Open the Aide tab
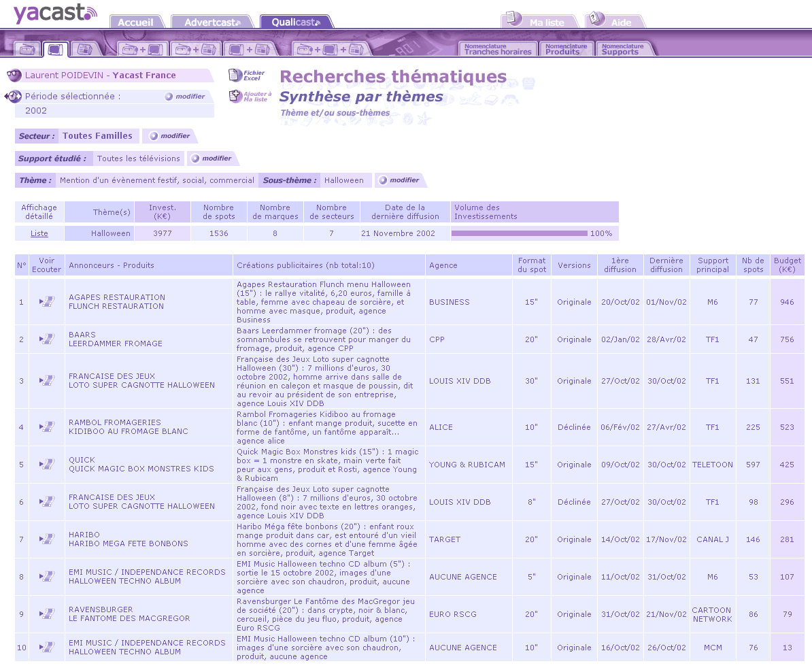 (621, 22)
